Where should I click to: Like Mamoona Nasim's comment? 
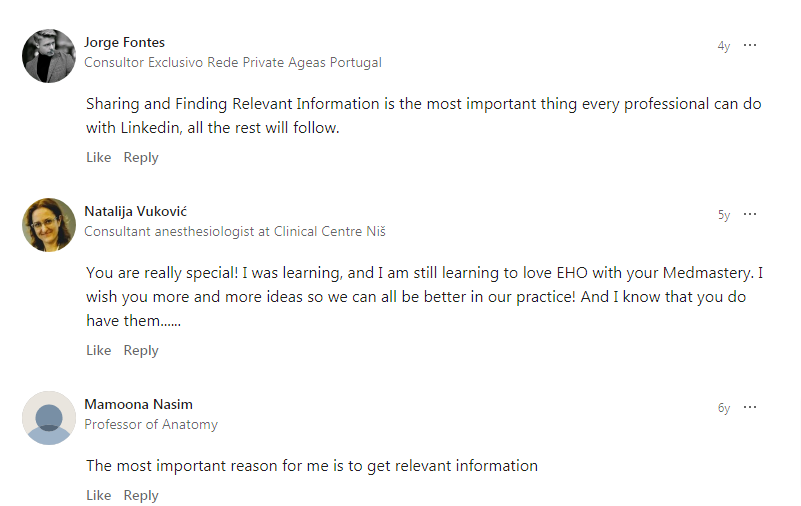click(98, 495)
